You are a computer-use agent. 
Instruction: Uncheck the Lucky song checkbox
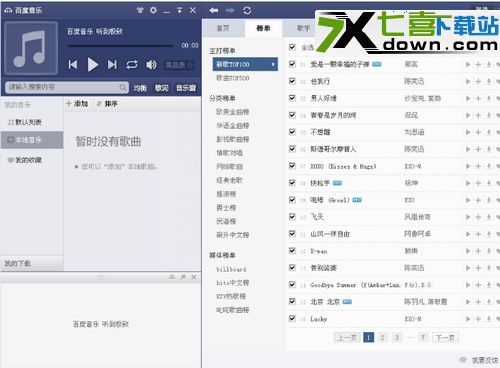point(292,318)
